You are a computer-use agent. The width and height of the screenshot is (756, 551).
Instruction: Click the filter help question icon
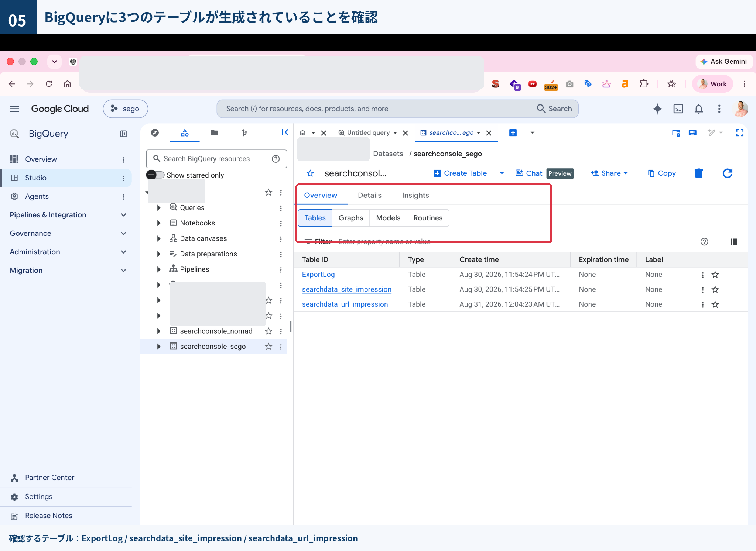[704, 241]
